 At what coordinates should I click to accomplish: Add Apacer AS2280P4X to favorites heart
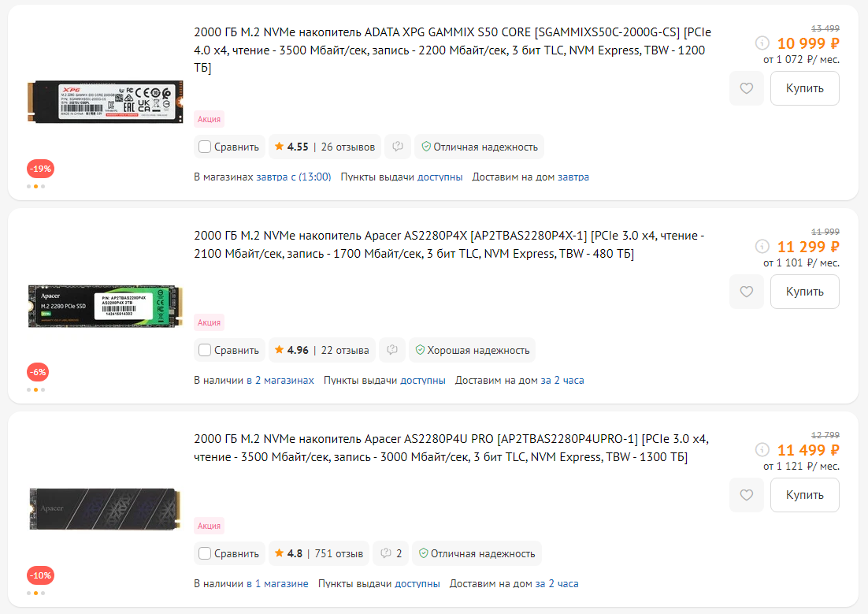click(746, 292)
